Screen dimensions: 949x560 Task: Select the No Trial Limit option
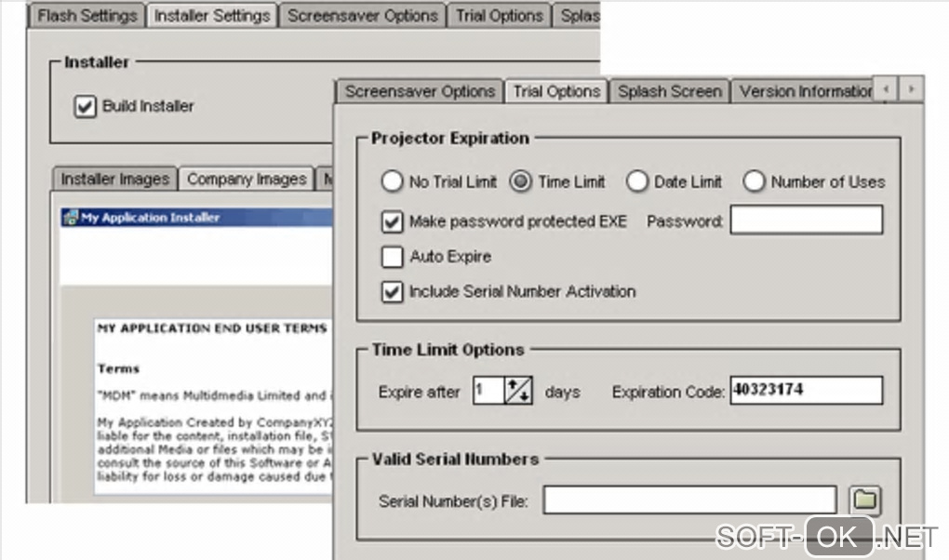tap(392, 181)
